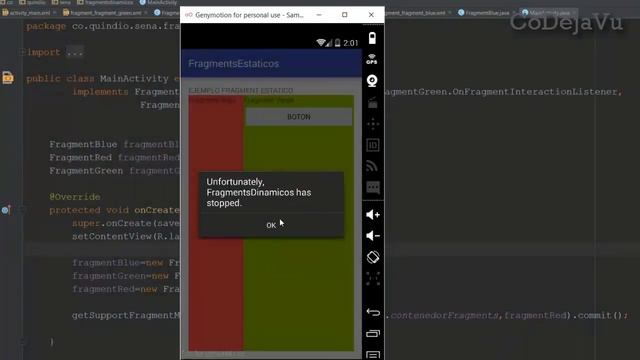The width and height of the screenshot is (640, 360).
Task: Click the 'package' line in the code editor
Action: 103,26
